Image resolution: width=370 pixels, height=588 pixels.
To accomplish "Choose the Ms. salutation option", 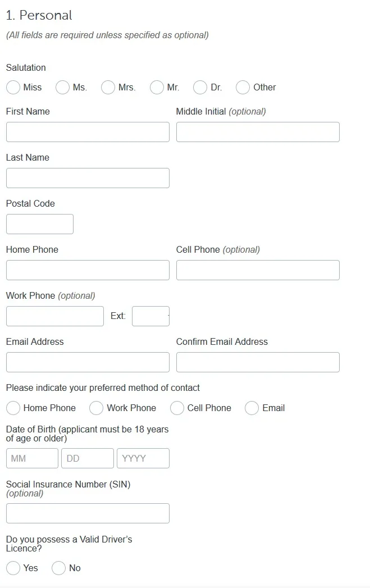I will (63, 88).
